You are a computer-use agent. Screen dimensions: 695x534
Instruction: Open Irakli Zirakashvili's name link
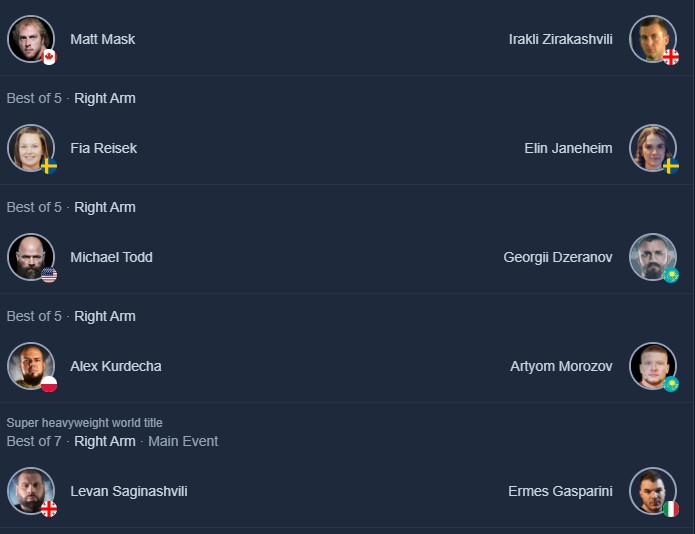tap(560, 39)
